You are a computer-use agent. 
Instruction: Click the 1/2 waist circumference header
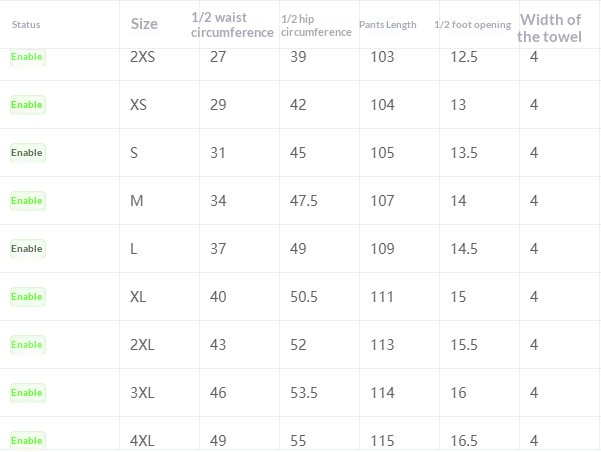[x=231, y=24]
